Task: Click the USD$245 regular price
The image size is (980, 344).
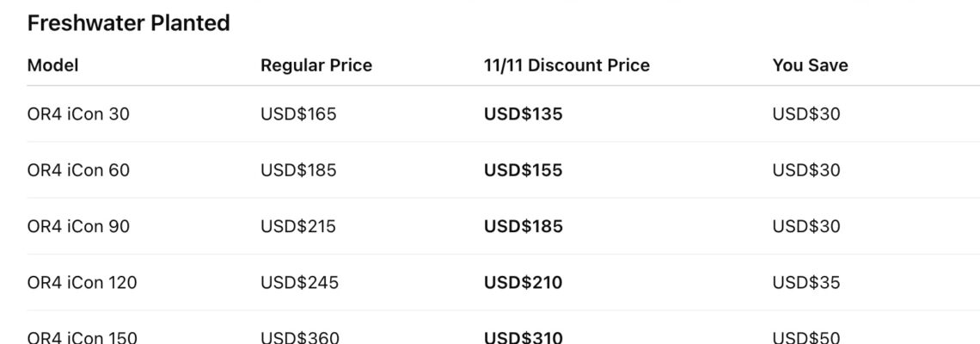Action: point(299,282)
